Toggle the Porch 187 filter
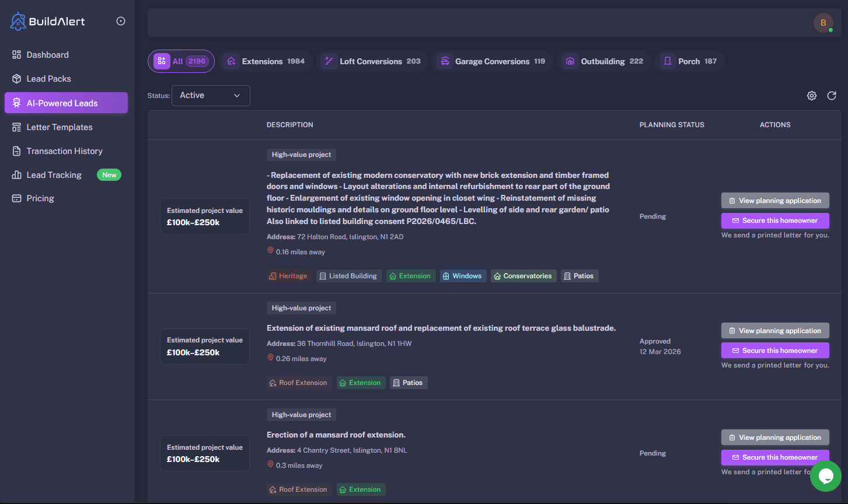 tap(690, 61)
